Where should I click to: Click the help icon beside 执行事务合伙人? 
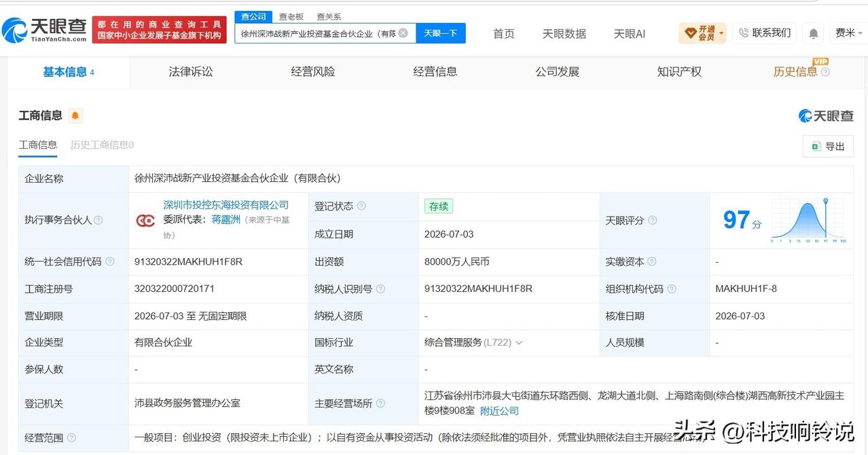[x=98, y=221]
